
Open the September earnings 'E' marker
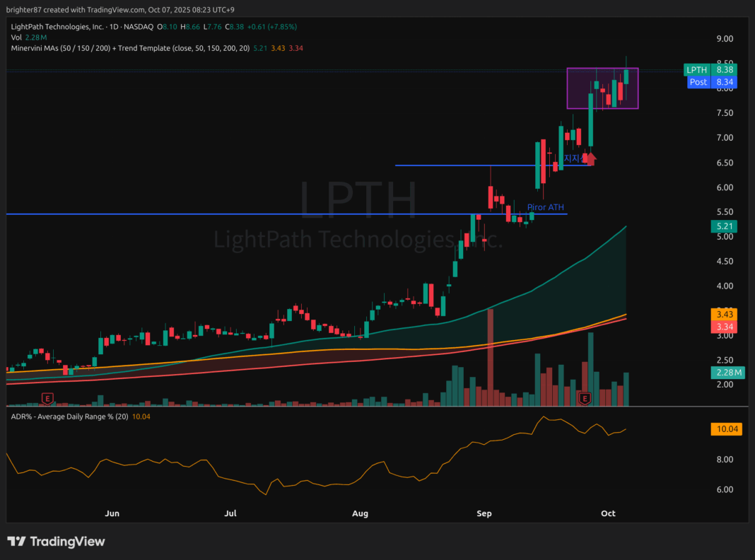(585, 399)
